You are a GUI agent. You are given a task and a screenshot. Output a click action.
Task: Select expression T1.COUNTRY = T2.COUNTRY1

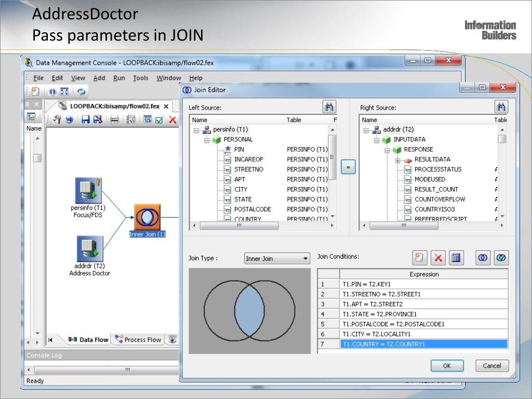point(423,344)
